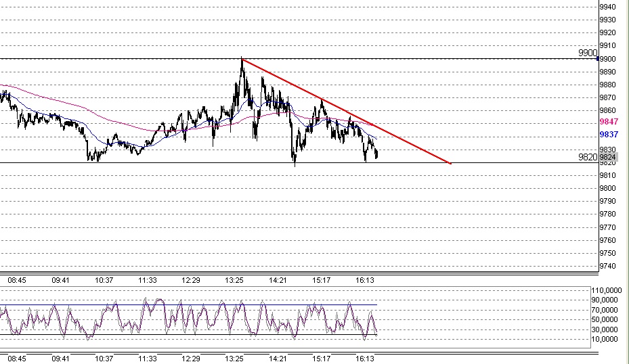The image size is (629, 364).
Task: Click 11:33 on the price chart time axis
Action: 147,280
